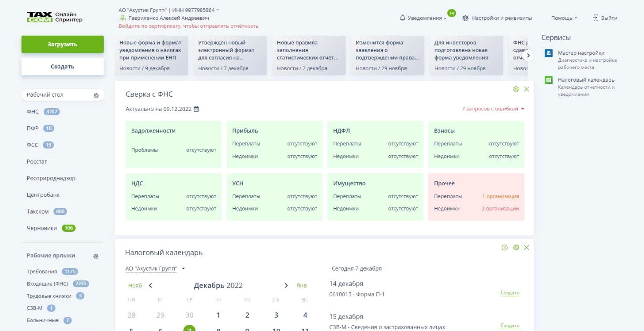Image resolution: width=644 pixels, height=331 pixels.
Task: Expand 7 запросов с ошибкой dropdown
Action: 493,109
